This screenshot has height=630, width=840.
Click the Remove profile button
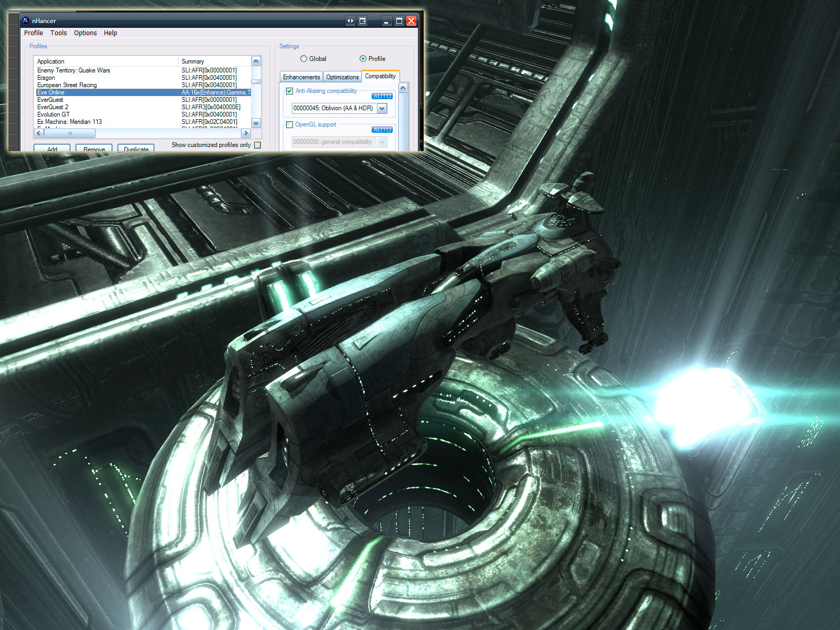point(94,148)
